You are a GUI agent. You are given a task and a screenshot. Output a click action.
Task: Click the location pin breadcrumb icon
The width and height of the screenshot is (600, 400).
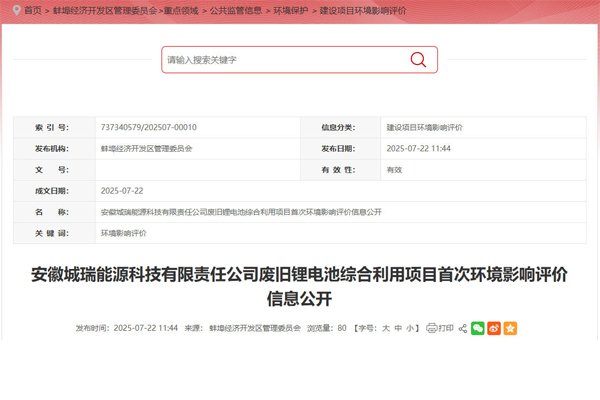tap(14, 9)
